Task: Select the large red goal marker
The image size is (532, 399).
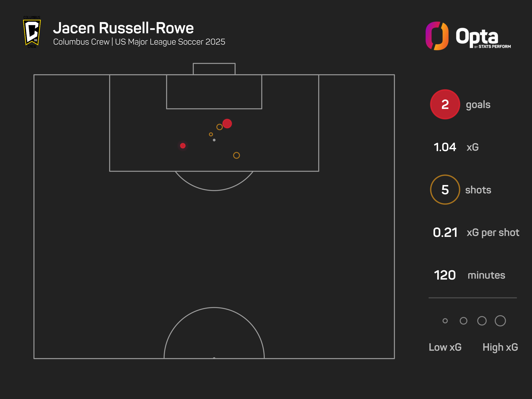Action: [227, 124]
